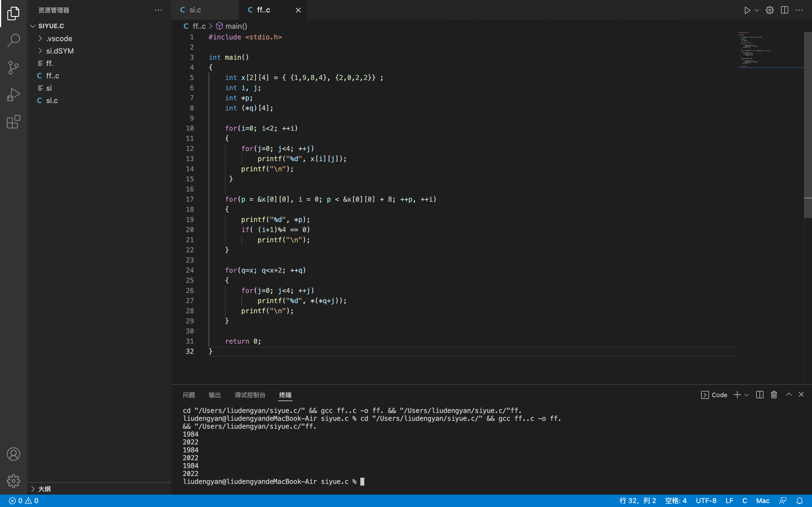Click the UTF-8 encoding in status bar
812x507 pixels.
pos(706,501)
